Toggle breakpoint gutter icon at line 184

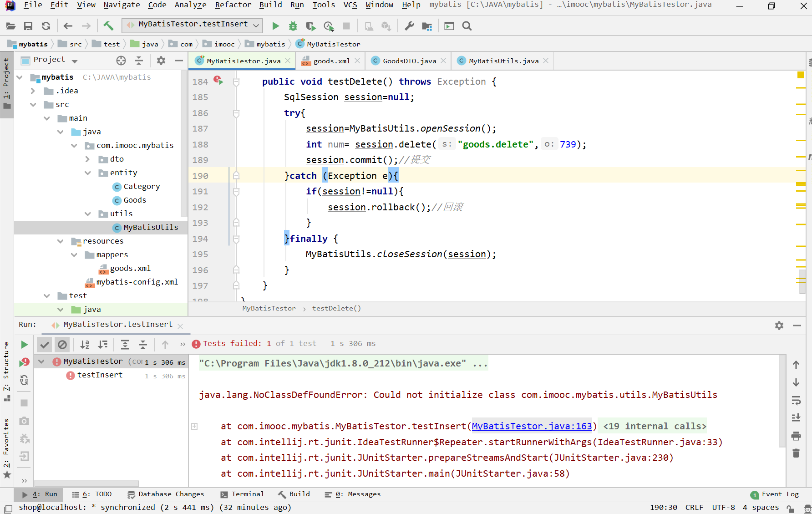click(x=218, y=81)
